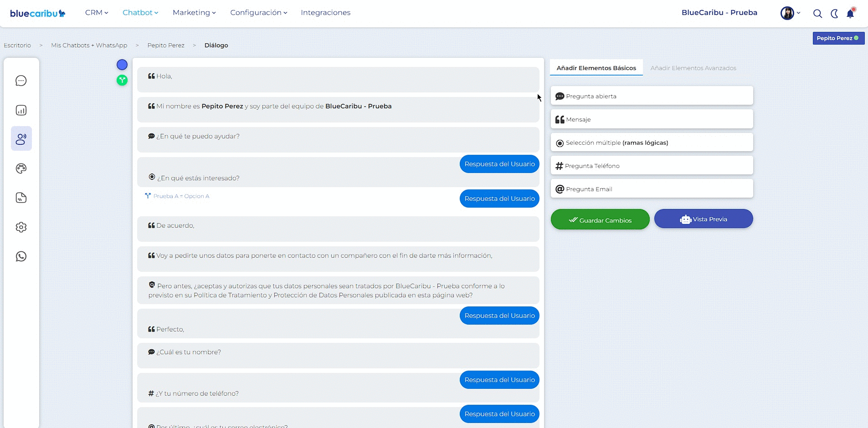The height and width of the screenshot is (428, 868).
Task: Select the 'Perfecto,' message block
Action: coord(338,324)
